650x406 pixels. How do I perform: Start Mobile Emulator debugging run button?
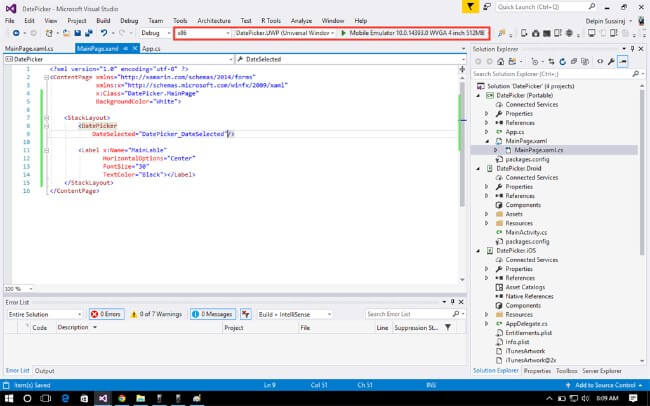pyautogui.click(x=343, y=33)
